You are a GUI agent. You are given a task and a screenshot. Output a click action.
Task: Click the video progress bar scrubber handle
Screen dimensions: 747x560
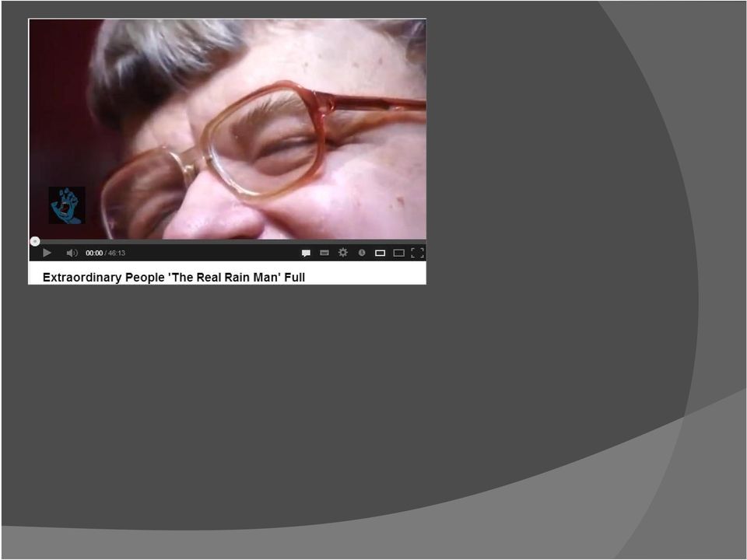point(35,241)
